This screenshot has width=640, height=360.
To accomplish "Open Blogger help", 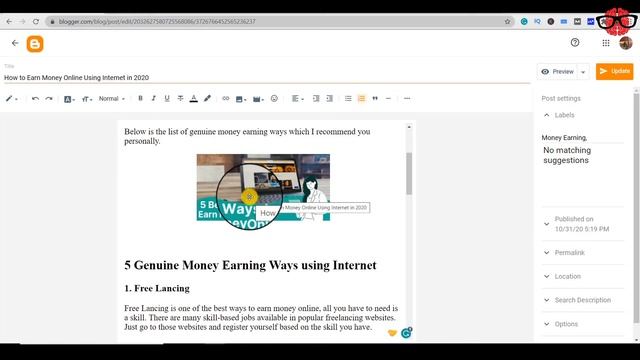I will 575,42.
